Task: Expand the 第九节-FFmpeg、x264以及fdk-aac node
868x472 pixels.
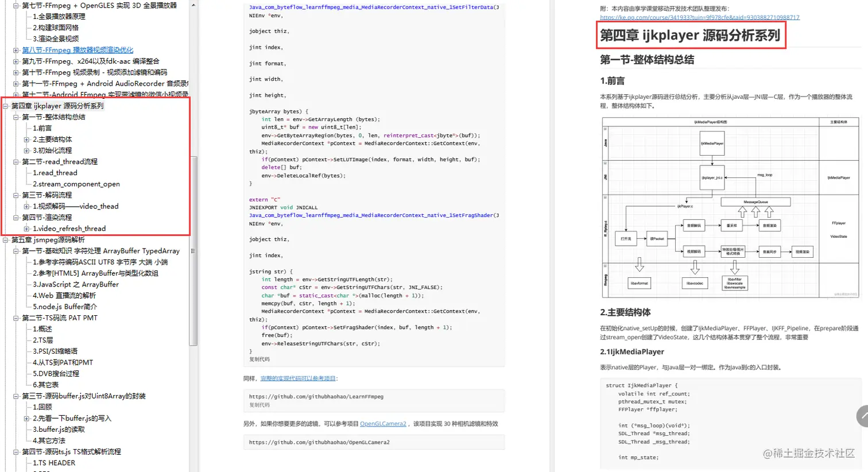Action: point(16,61)
